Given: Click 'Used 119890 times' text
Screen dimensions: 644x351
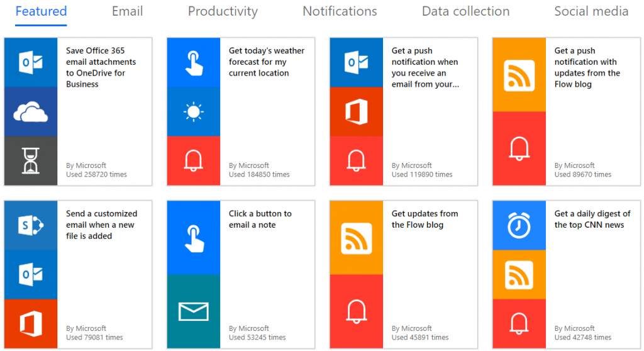Looking at the screenshot, I should point(422,174).
